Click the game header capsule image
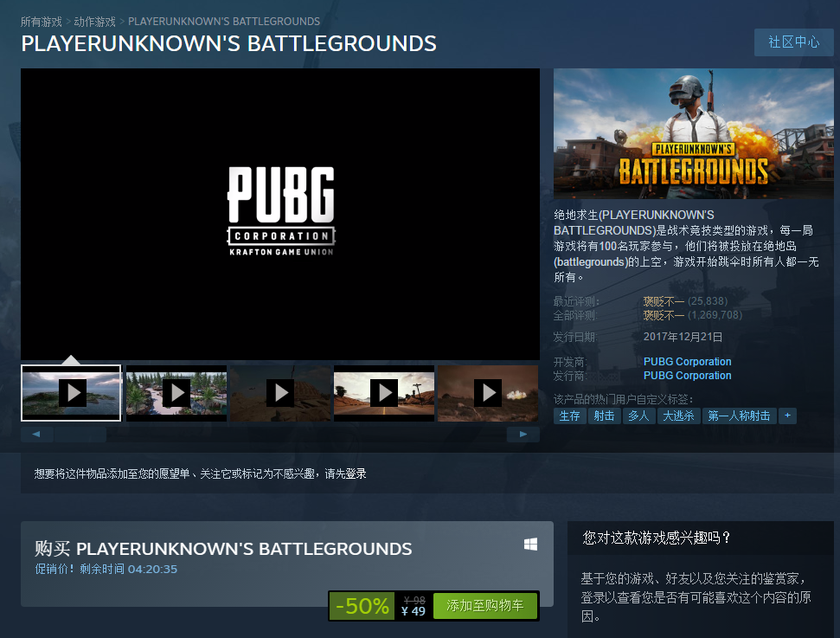840x638 pixels. 693,133
